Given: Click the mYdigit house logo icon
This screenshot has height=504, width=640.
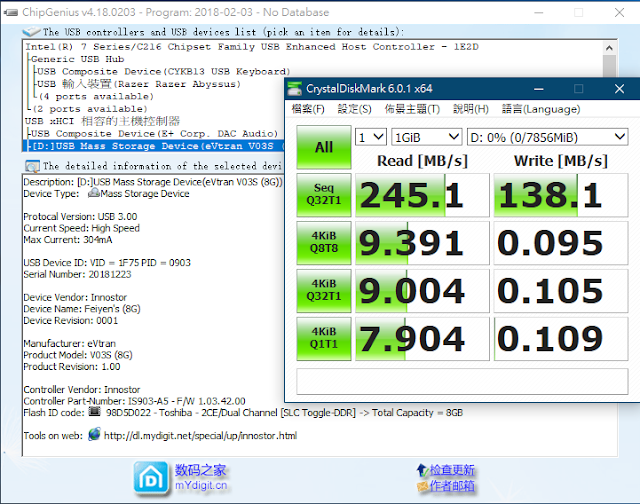Looking at the screenshot, I should [151, 478].
